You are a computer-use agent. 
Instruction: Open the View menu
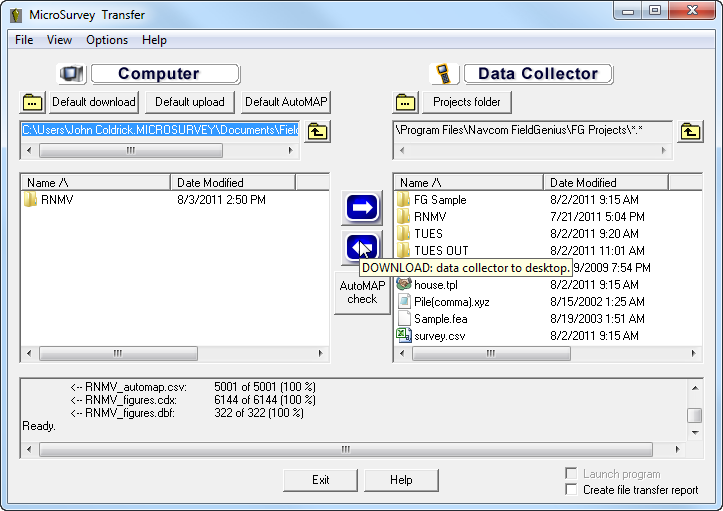pos(59,40)
